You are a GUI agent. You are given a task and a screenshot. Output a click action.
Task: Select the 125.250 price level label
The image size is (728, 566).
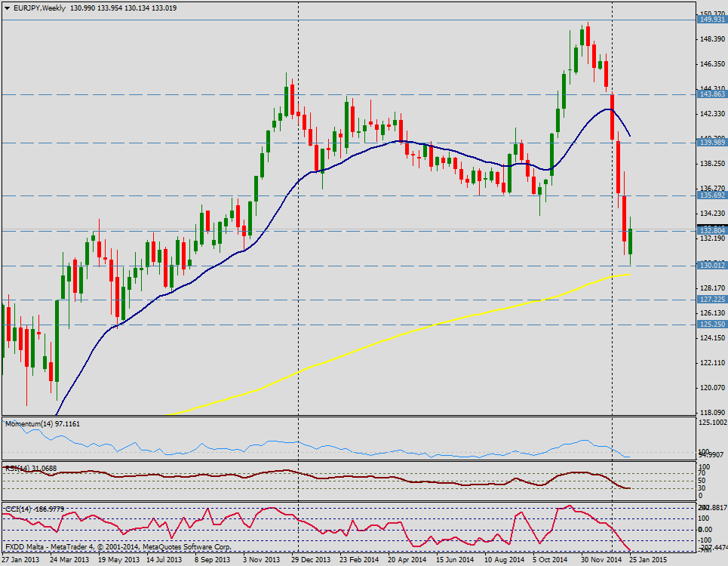click(x=712, y=324)
